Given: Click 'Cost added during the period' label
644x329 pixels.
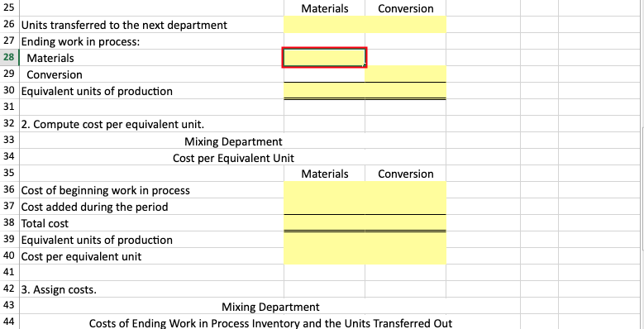Looking at the screenshot, I should (94, 207).
